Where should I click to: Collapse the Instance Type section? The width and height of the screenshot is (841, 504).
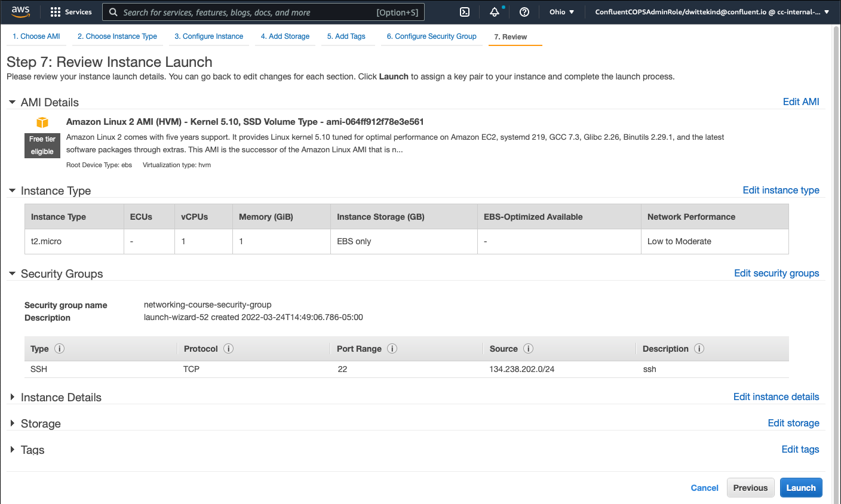(12, 190)
